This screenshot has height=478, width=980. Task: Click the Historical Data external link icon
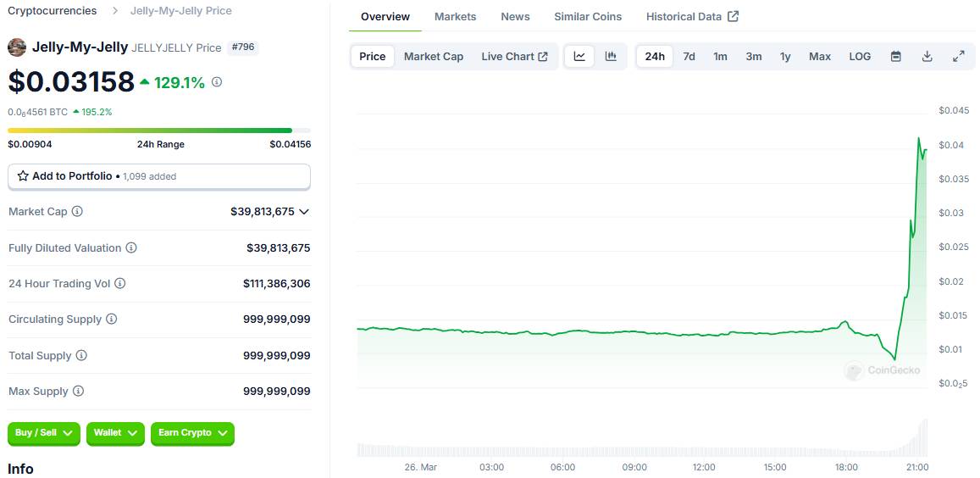(734, 16)
